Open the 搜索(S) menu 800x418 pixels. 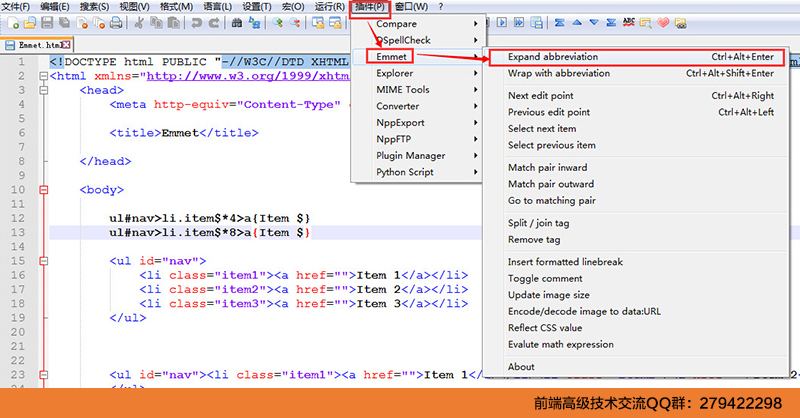[94, 7]
